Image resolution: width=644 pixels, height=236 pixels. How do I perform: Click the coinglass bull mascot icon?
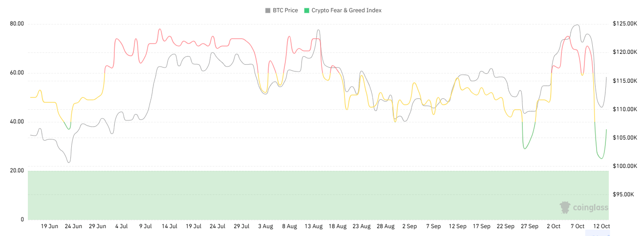(565, 207)
